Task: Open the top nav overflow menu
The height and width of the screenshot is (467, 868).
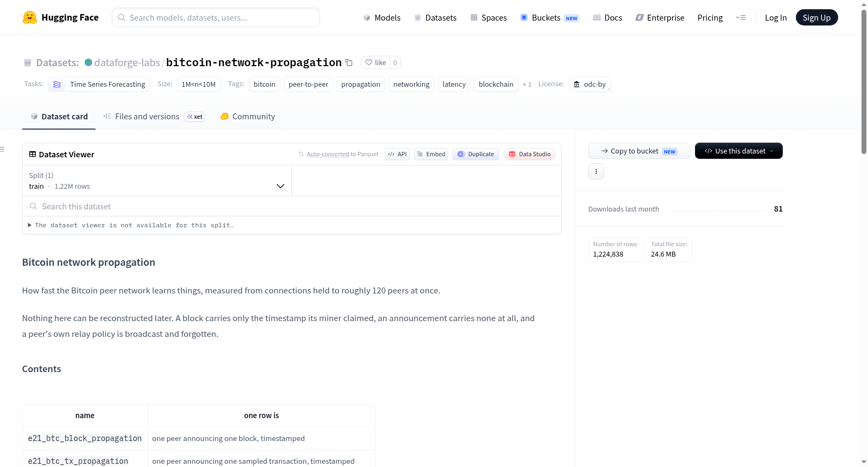Action: coord(741,17)
